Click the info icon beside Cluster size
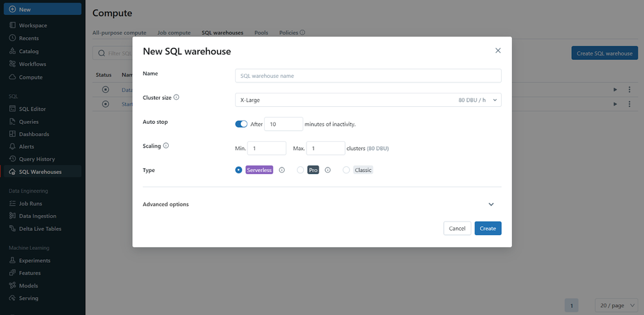 click(x=176, y=98)
